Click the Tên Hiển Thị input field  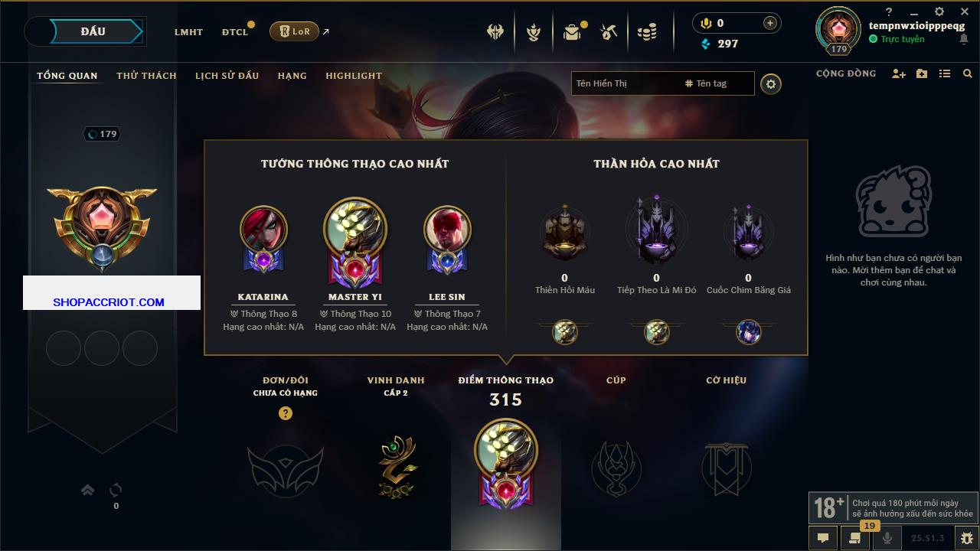tap(626, 83)
